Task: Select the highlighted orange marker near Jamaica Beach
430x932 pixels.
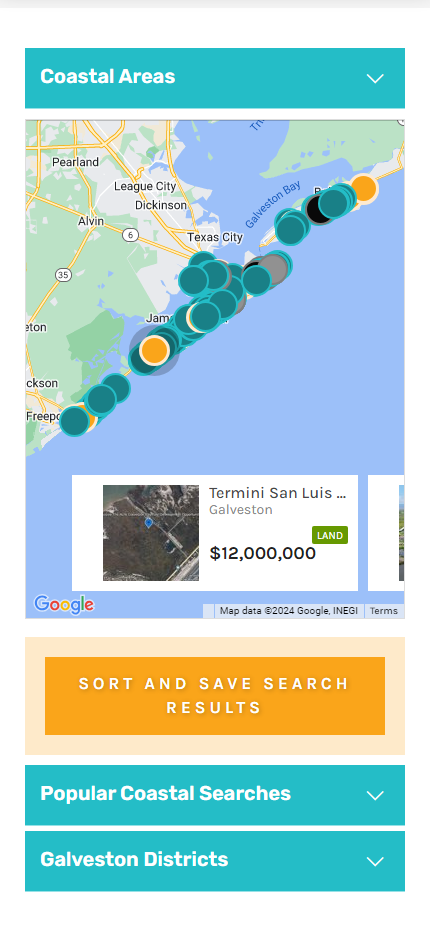Action: pos(155,350)
